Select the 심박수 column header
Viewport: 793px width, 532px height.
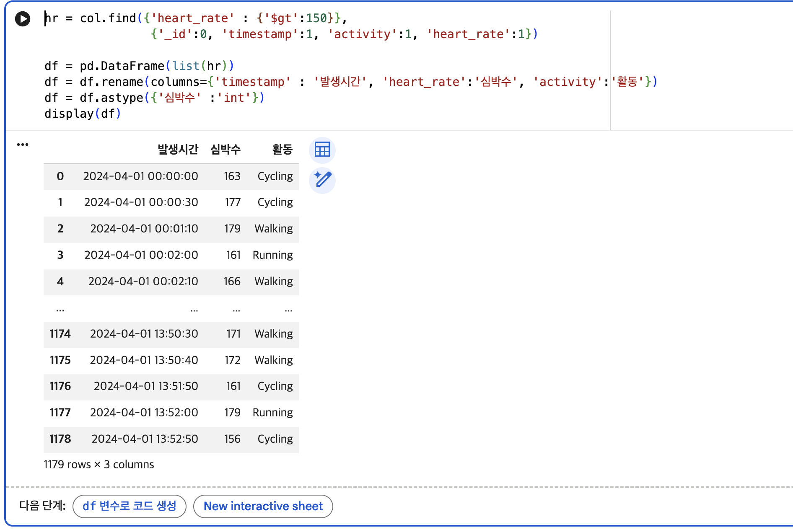tap(225, 150)
